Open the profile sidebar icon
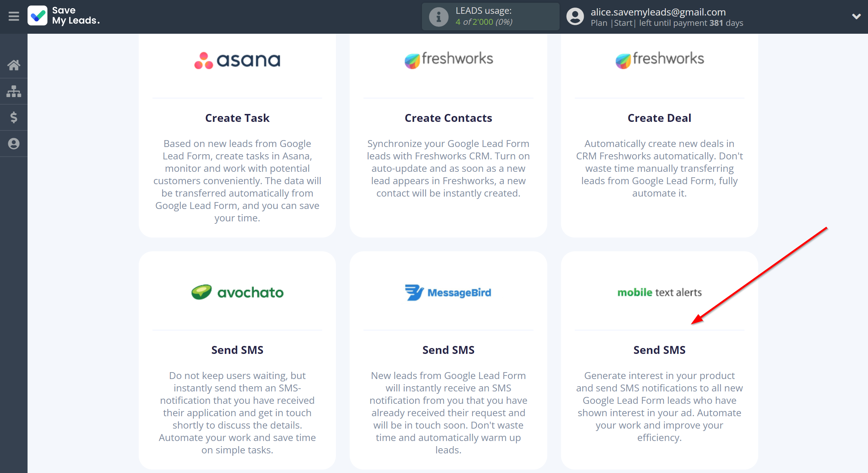 click(14, 144)
